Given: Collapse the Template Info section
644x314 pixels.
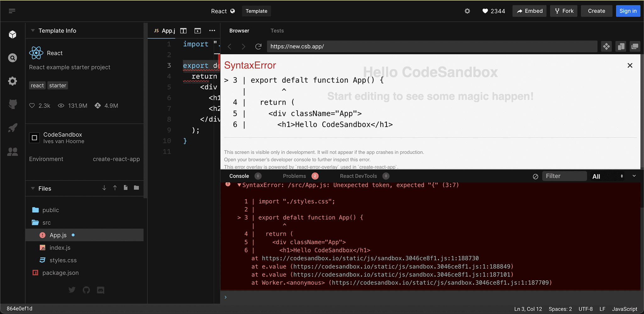Looking at the screenshot, I should click(x=33, y=31).
